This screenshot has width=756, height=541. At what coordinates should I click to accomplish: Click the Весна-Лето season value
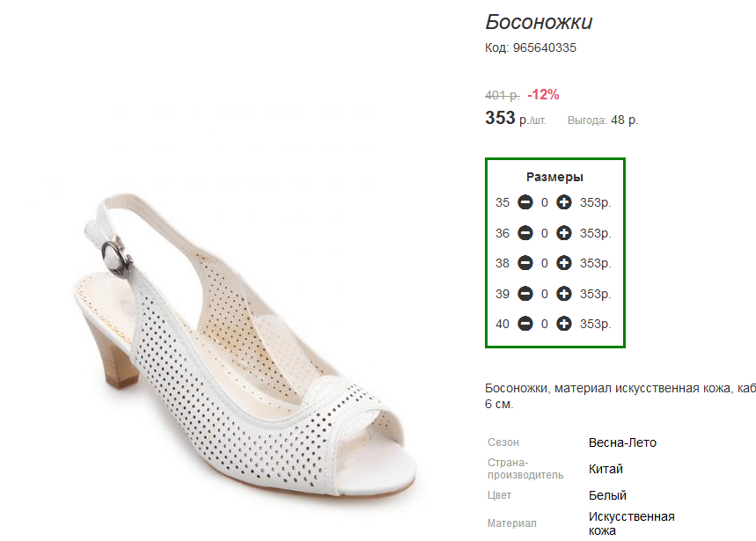click(x=622, y=442)
